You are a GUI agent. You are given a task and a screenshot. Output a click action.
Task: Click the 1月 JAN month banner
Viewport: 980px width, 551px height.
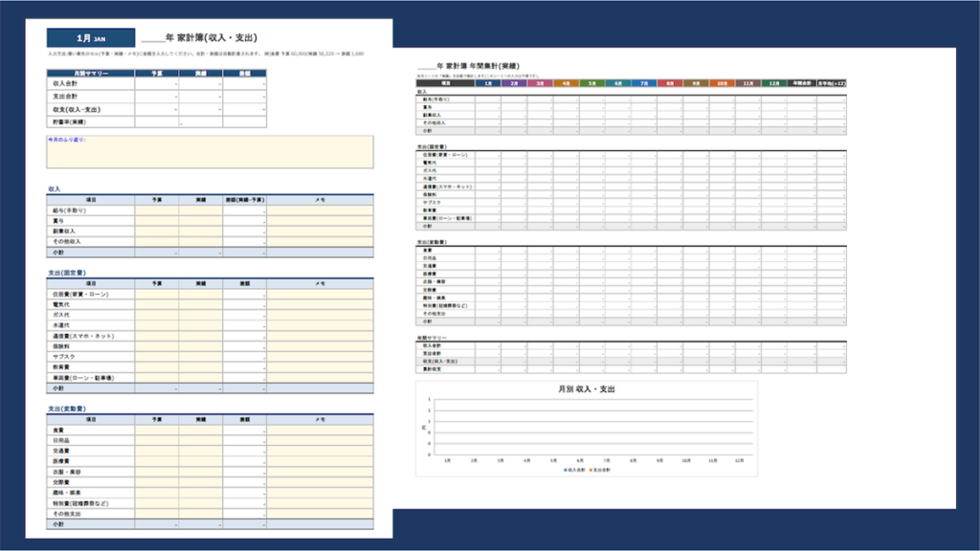pyautogui.click(x=91, y=38)
